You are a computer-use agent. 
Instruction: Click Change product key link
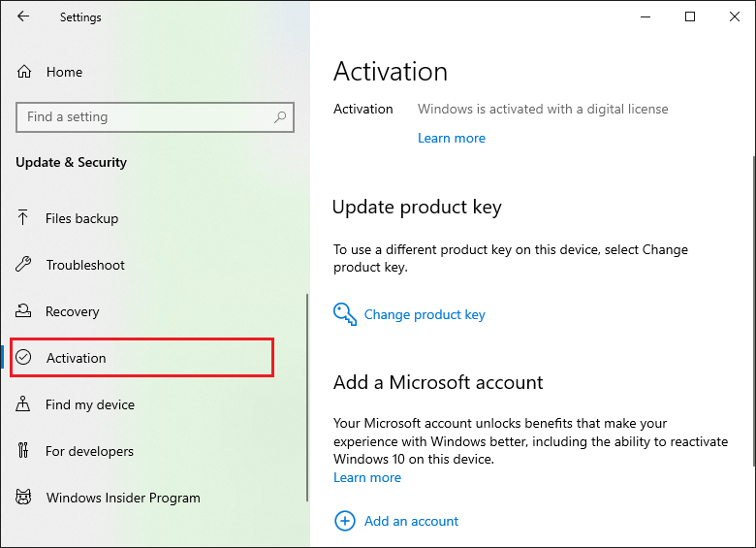tap(425, 314)
